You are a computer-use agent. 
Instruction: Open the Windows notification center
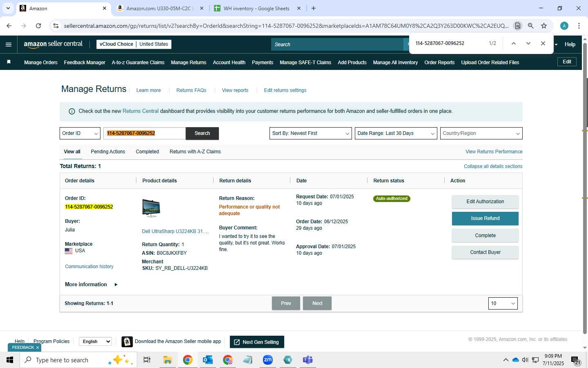pos(575,360)
